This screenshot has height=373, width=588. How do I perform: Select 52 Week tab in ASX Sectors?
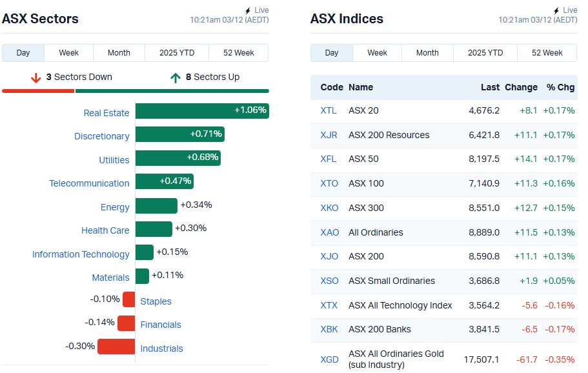click(239, 53)
